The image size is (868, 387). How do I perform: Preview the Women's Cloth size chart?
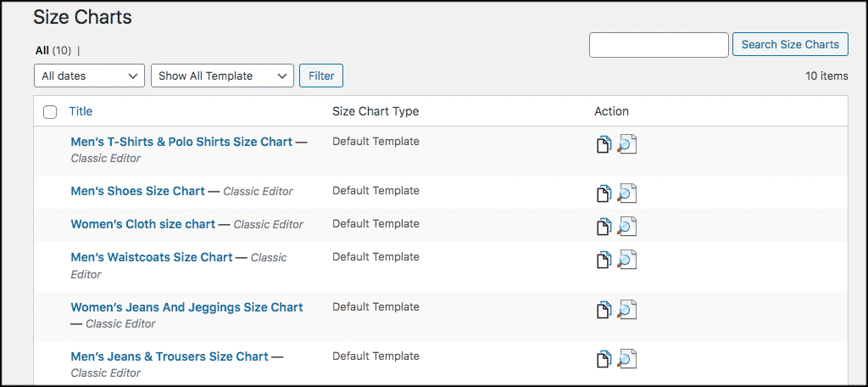(626, 227)
